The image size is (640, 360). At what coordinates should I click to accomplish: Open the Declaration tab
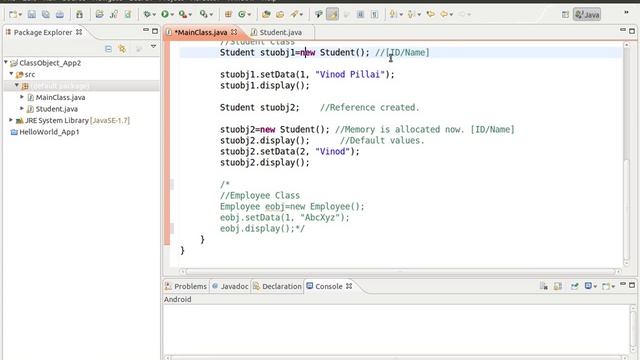277,287
